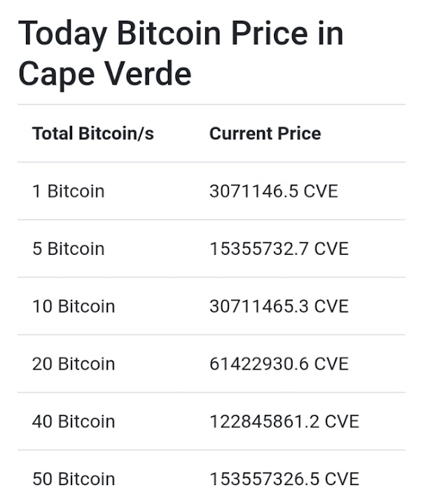Select the 3071146.5 price number
423x504 pixels.
tap(253, 191)
